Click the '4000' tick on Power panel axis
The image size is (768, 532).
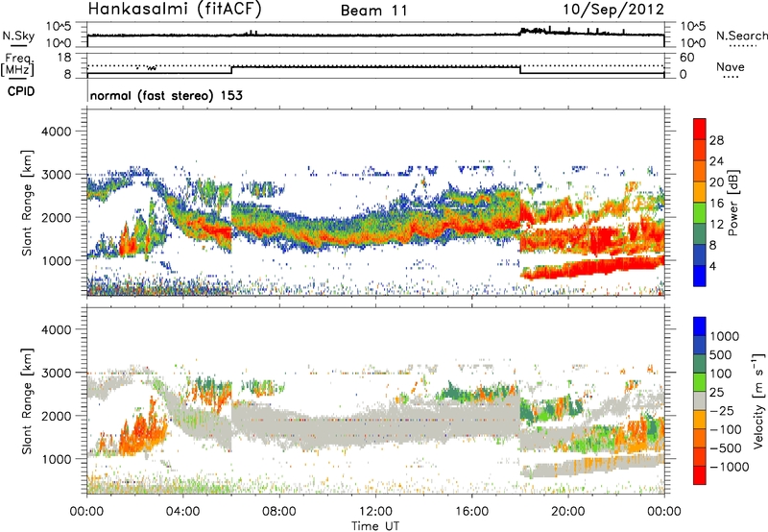57,132
